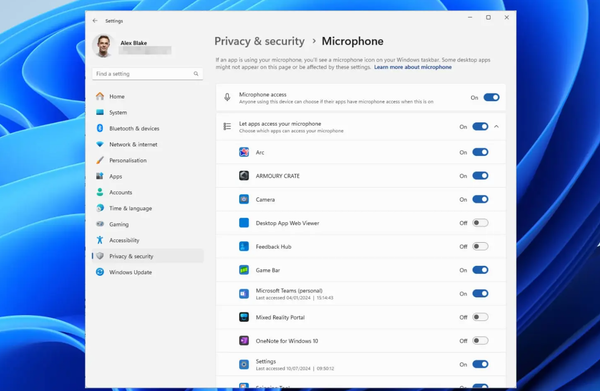Viewport: 600px width, 391px height.
Task: Open Windows Update section
Action: point(147,272)
